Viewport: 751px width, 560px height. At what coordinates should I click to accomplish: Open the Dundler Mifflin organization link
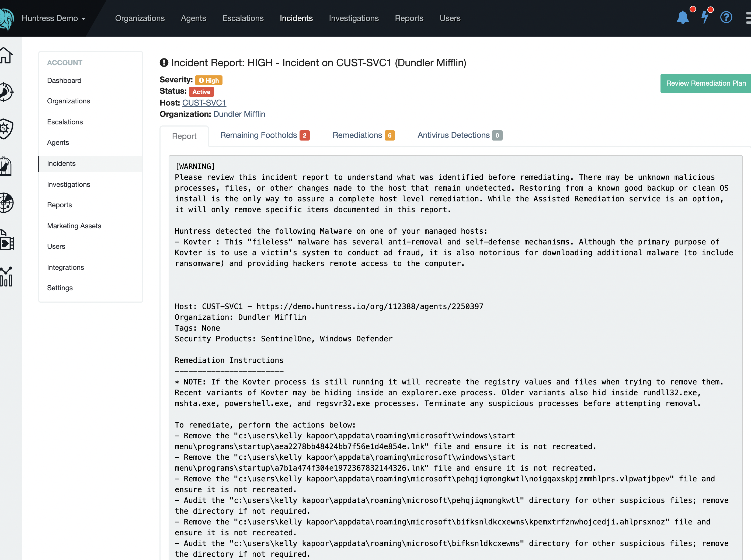[x=239, y=114]
